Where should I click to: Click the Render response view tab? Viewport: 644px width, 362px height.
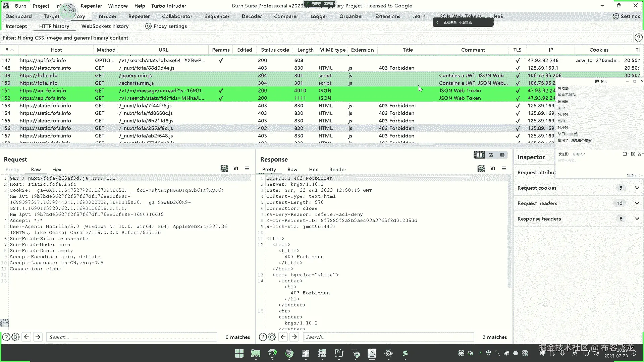click(337, 170)
